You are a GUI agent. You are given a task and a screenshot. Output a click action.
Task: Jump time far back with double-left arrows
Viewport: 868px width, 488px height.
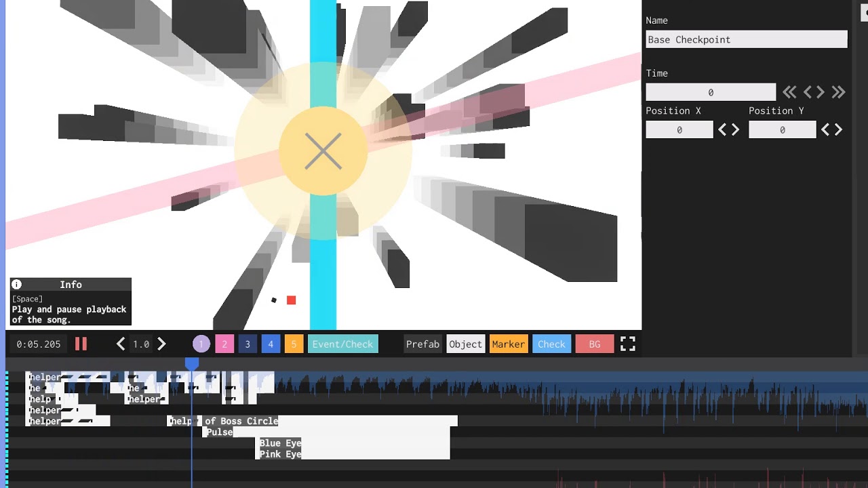(x=789, y=92)
